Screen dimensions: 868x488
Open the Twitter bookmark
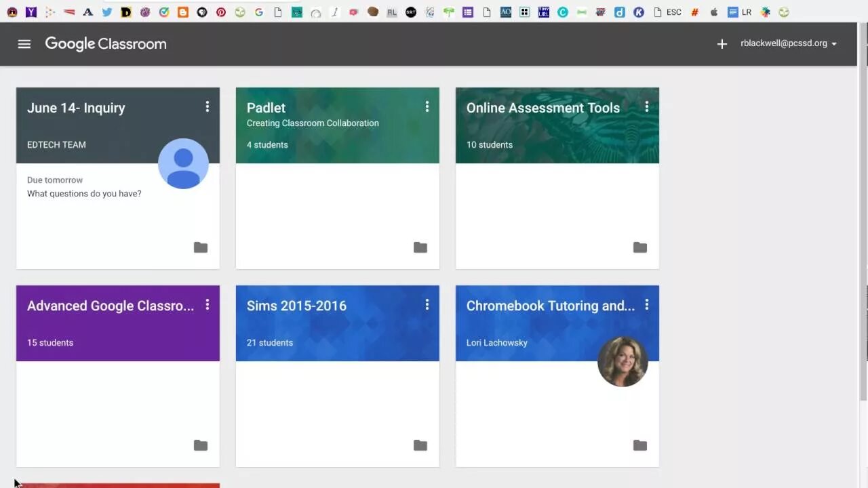(x=106, y=12)
